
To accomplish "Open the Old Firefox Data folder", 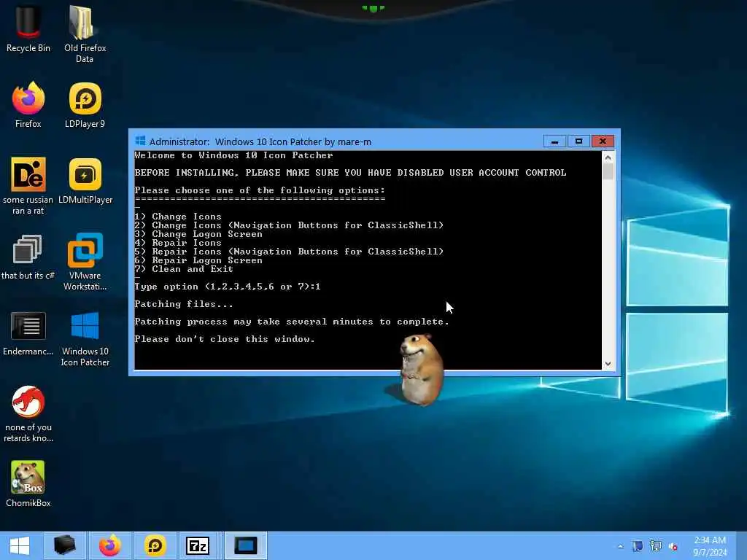I will (85, 34).
